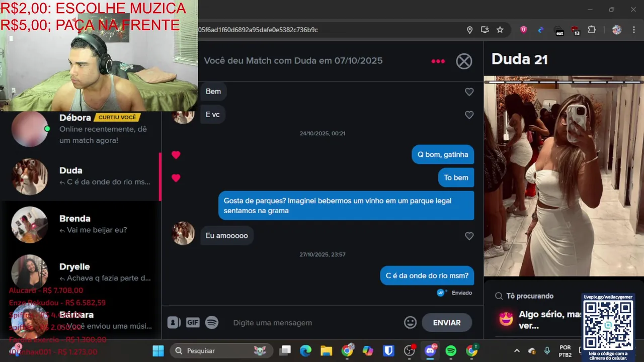The height and width of the screenshot is (362, 644).
Task: Launch Microsoft Edge from the taskbar
Action: point(305,350)
